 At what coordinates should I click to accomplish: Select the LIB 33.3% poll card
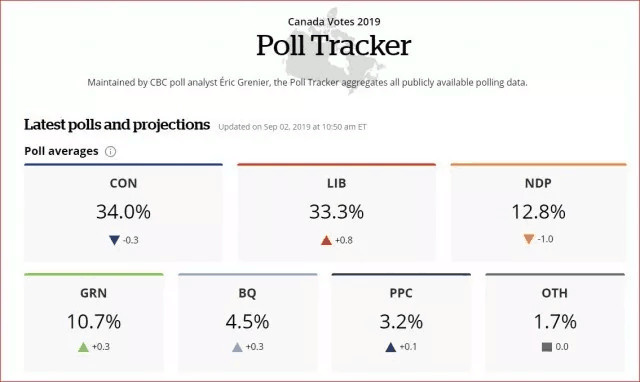336,213
